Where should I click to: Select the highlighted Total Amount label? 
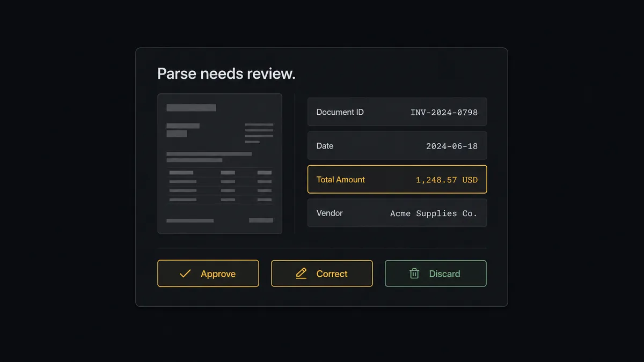click(x=341, y=180)
